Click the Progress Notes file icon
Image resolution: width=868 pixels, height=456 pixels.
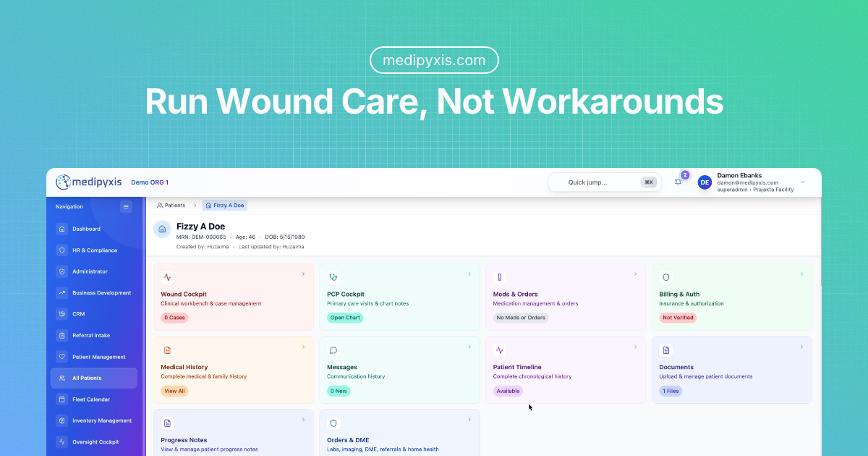pos(167,423)
